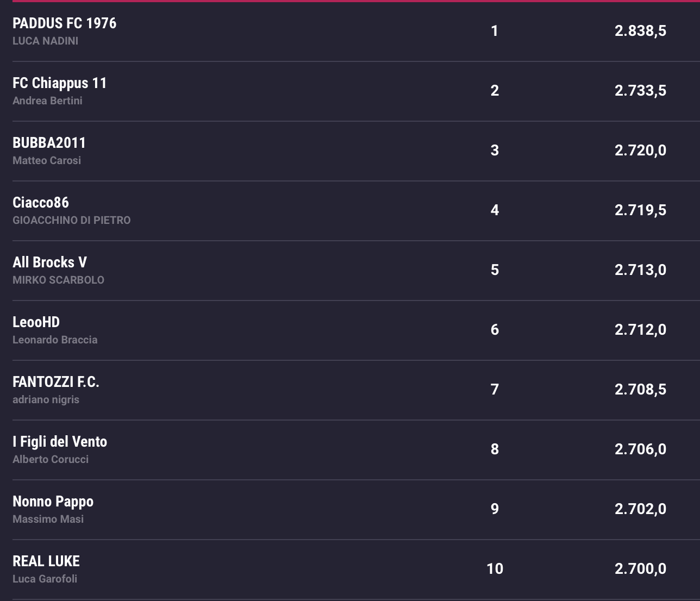
Task: Click the 2.733,5 points score
Action: (640, 91)
